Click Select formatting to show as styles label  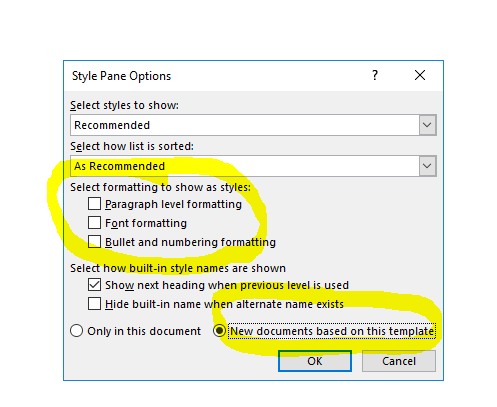coord(160,187)
